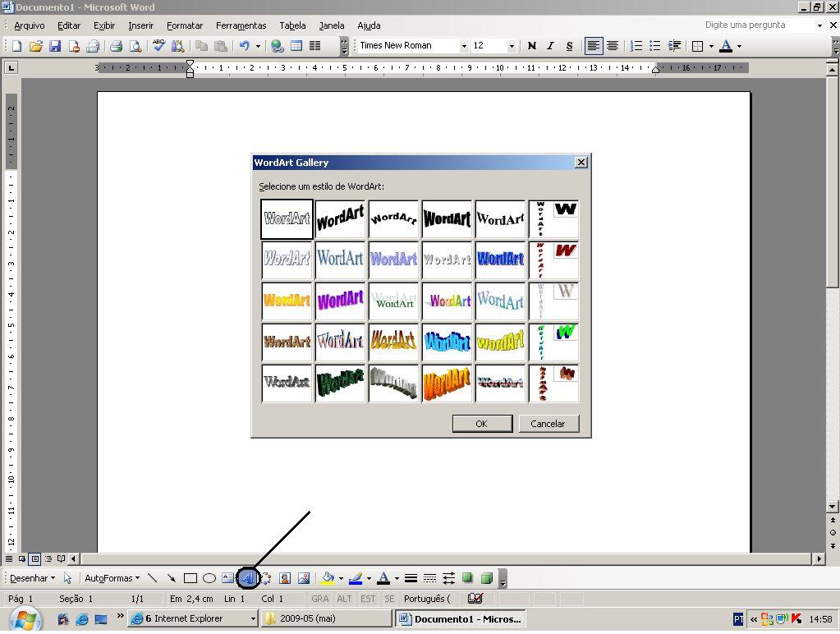The image size is (840, 634).
Task: Select the Oval drawing tool
Action: coord(209,578)
